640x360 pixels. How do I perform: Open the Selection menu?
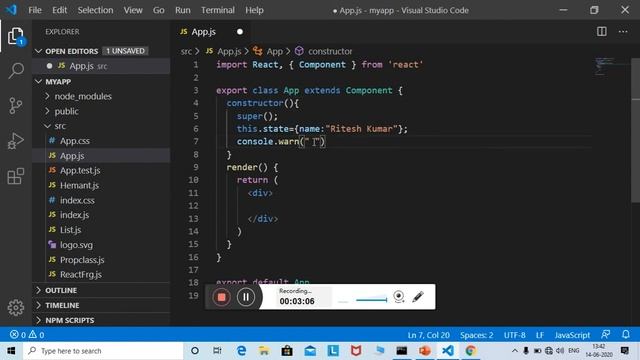tap(95, 10)
